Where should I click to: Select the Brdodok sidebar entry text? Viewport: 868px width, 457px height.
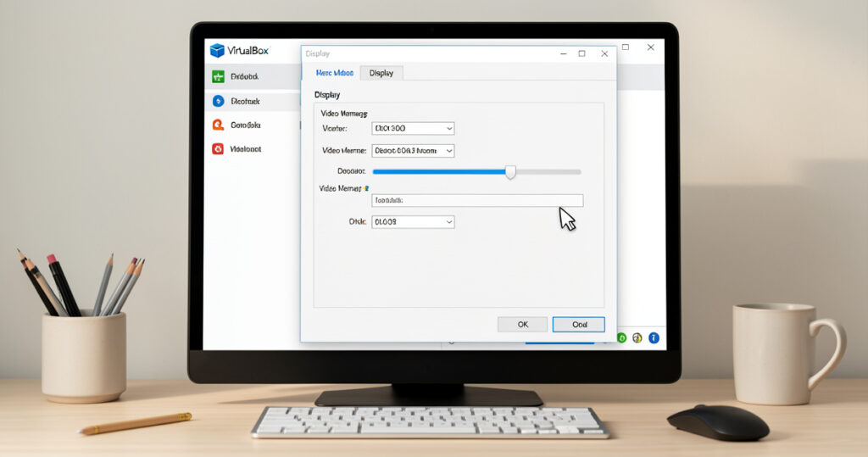coord(244,76)
